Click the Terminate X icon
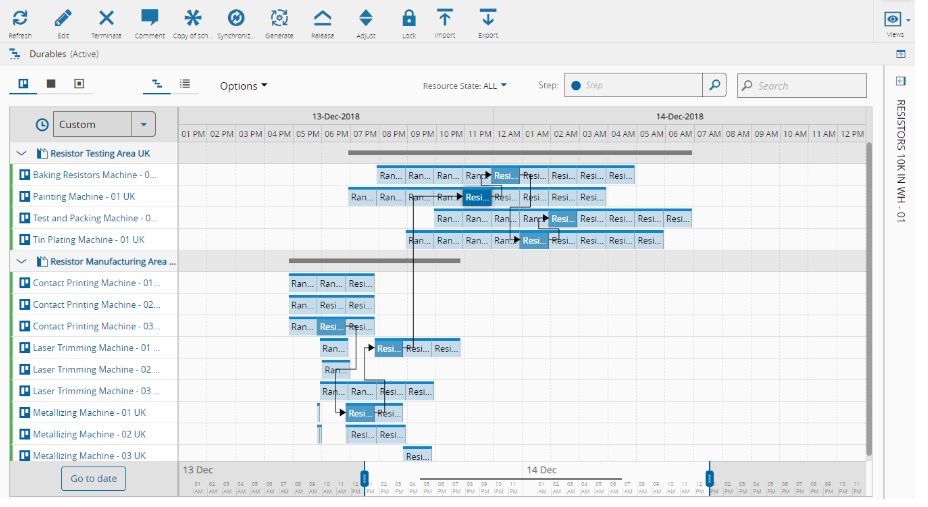 point(107,18)
